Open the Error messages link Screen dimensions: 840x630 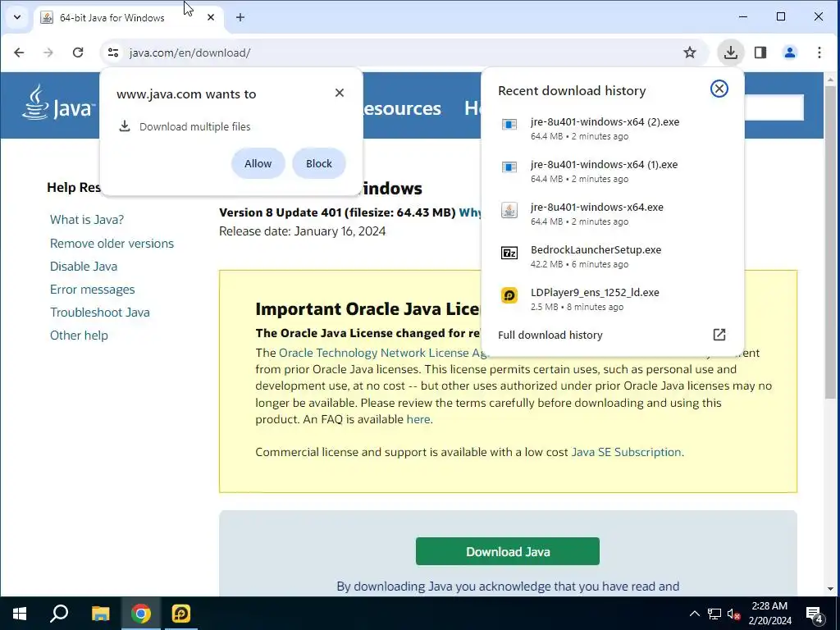click(x=92, y=290)
